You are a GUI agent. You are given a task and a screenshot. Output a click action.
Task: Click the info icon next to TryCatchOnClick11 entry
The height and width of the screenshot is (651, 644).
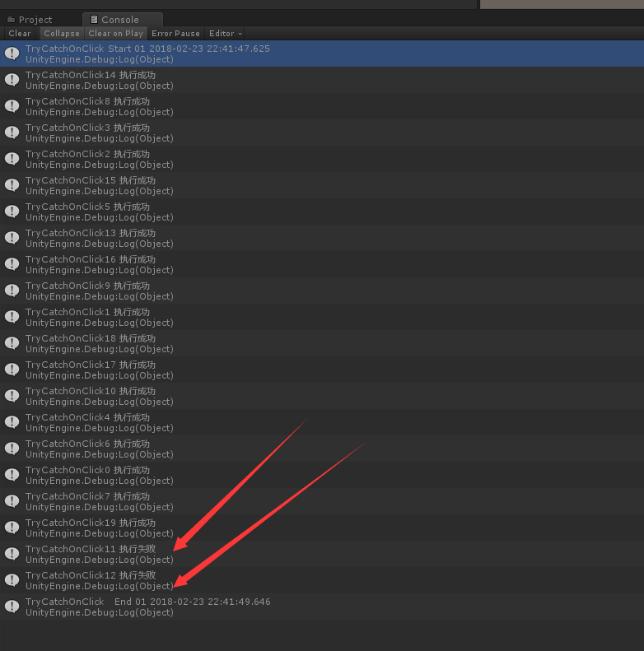coord(12,554)
